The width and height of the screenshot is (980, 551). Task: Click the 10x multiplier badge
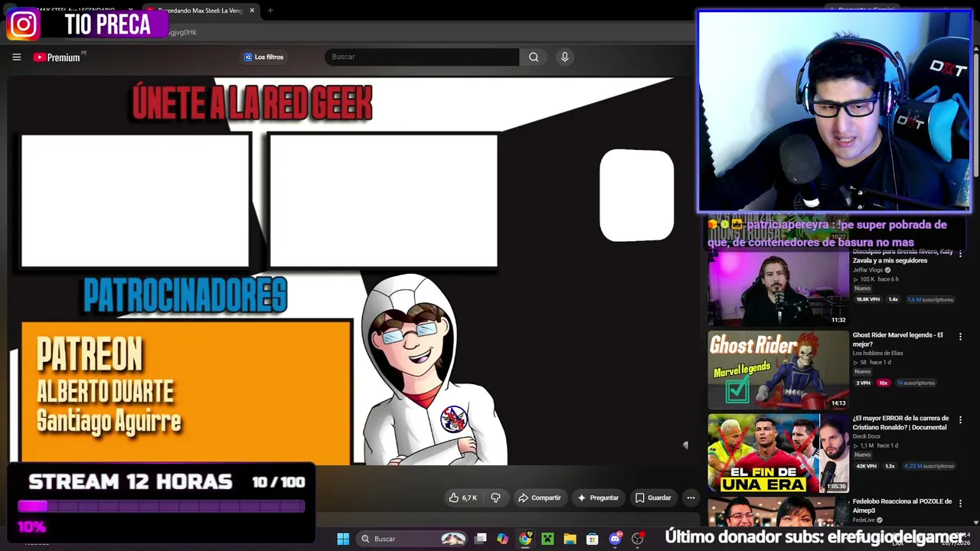pyautogui.click(x=883, y=383)
